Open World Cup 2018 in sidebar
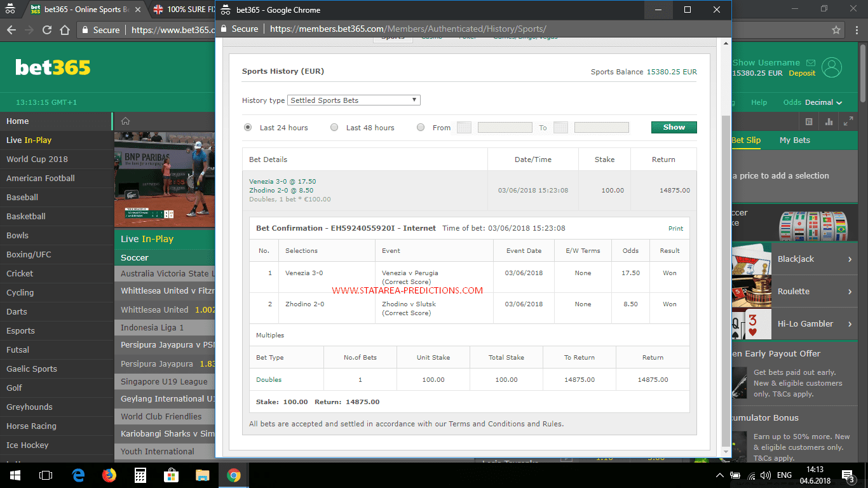 click(x=56, y=159)
